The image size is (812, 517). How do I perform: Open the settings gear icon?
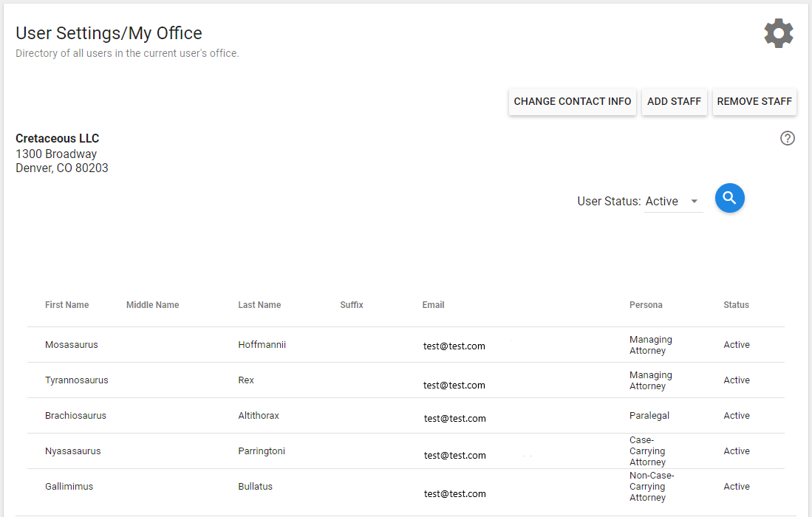[x=778, y=34]
